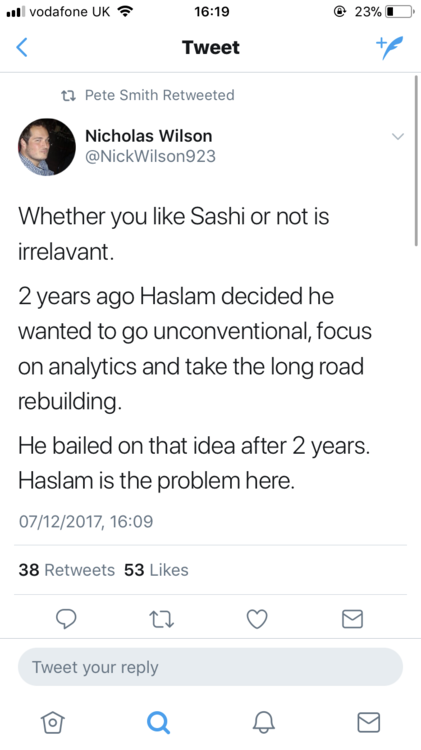
Task: Compose a new tweet with feather icon
Action: (x=390, y=47)
